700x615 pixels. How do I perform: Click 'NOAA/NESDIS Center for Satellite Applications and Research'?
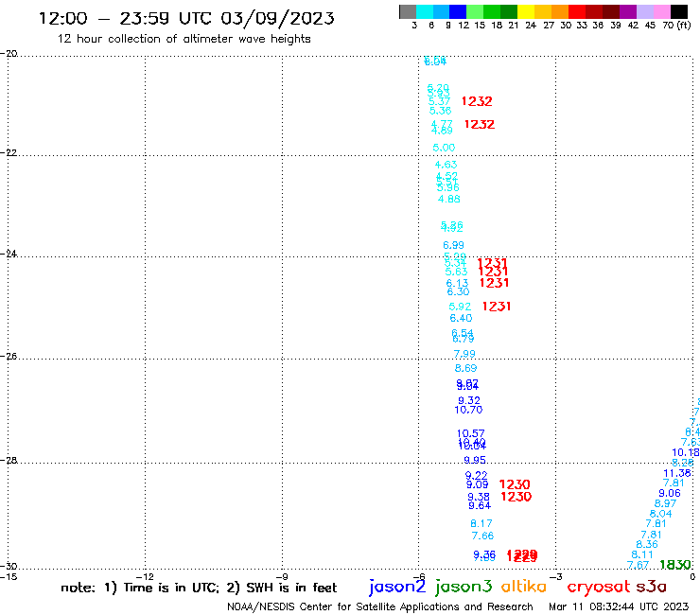[380, 606]
